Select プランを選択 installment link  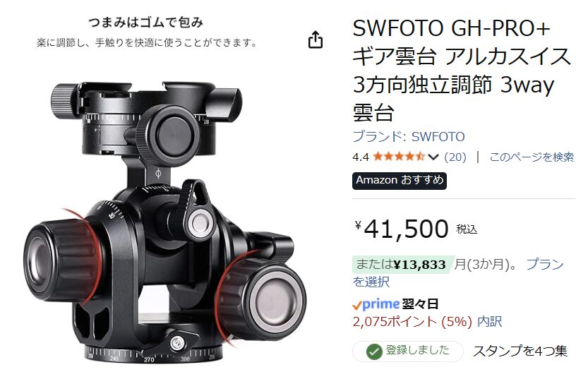pos(457,272)
